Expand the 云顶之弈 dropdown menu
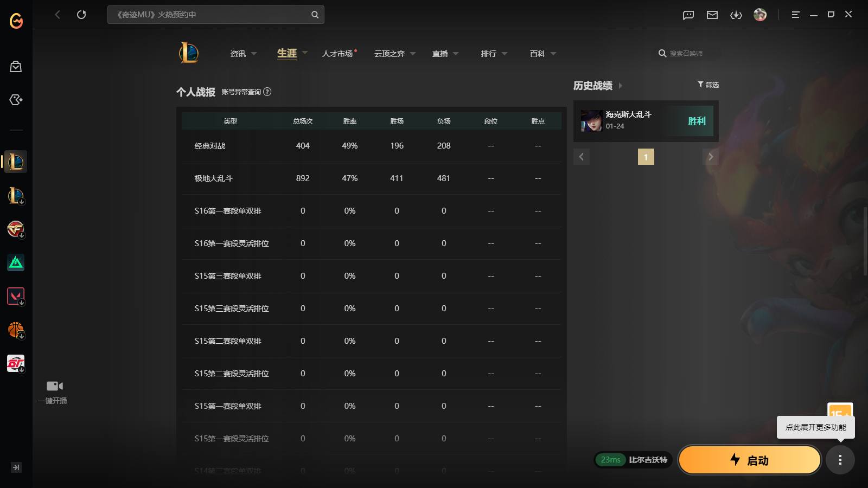This screenshot has height=488, width=868. point(412,53)
